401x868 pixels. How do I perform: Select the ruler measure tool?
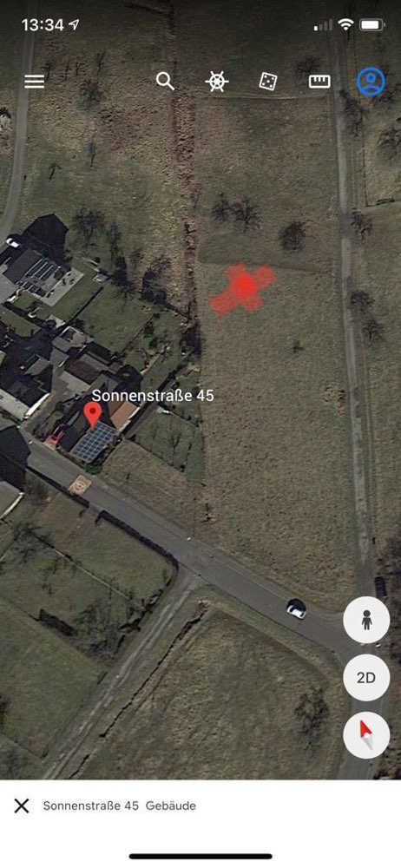[319, 82]
